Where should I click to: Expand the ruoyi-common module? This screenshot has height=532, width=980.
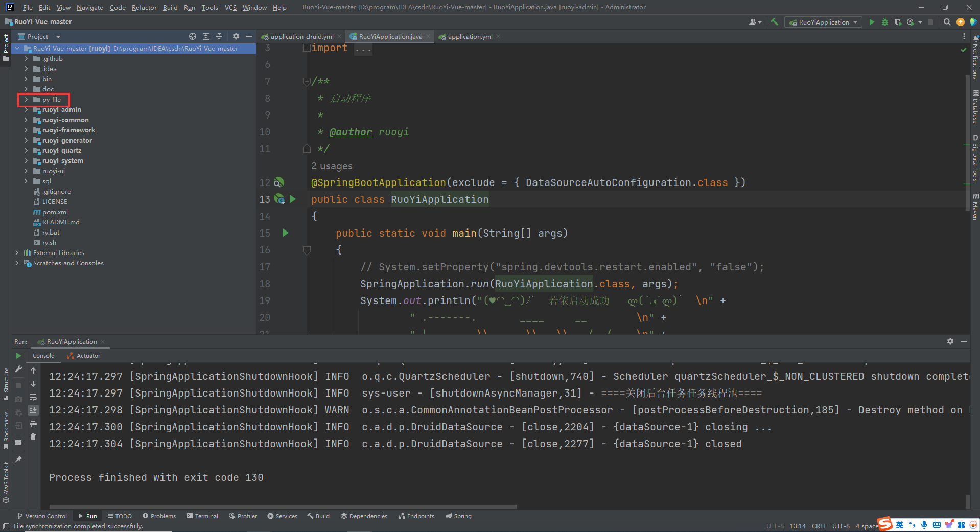click(26, 120)
